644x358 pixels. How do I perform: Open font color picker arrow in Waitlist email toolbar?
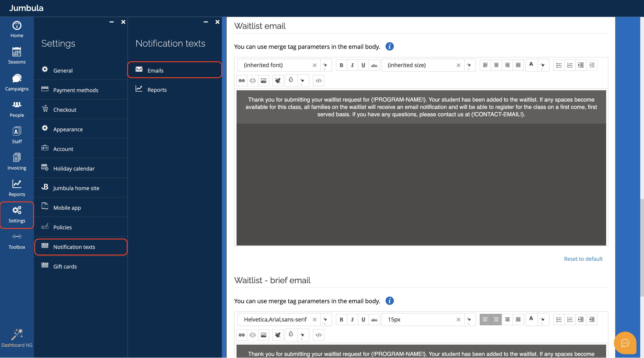pyautogui.click(x=543, y=65)
